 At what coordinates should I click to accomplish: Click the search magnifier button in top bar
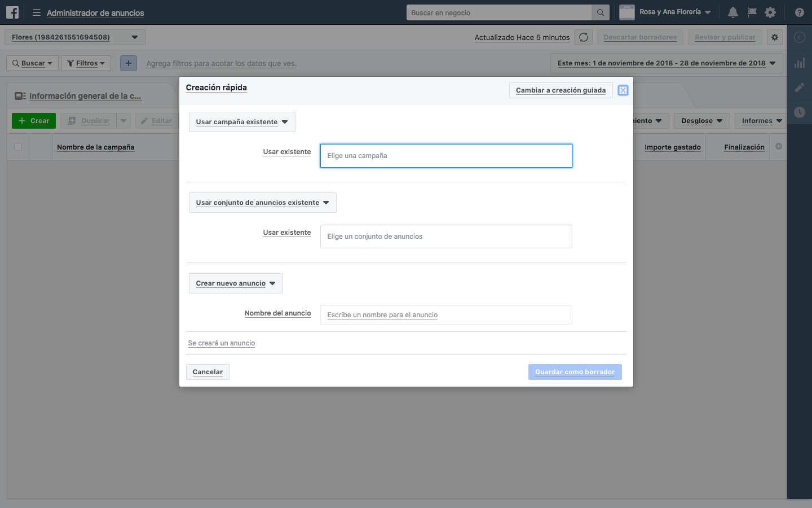point(601,12)
